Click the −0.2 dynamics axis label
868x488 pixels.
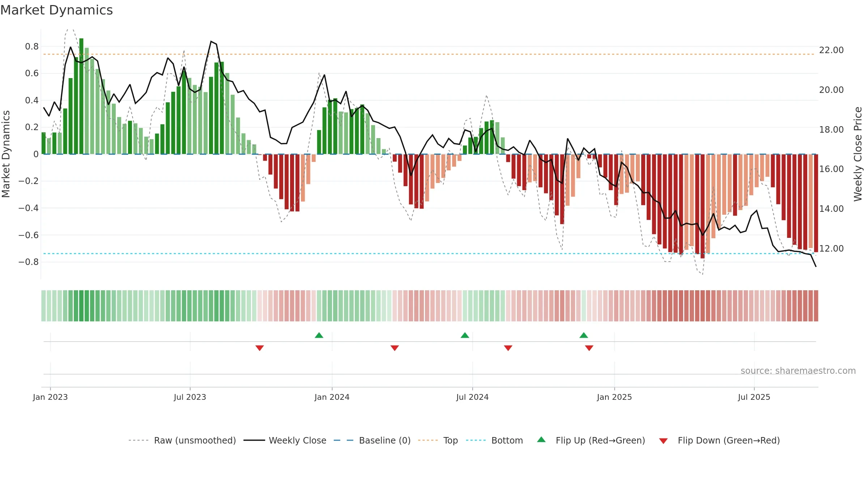pos(29,181)
